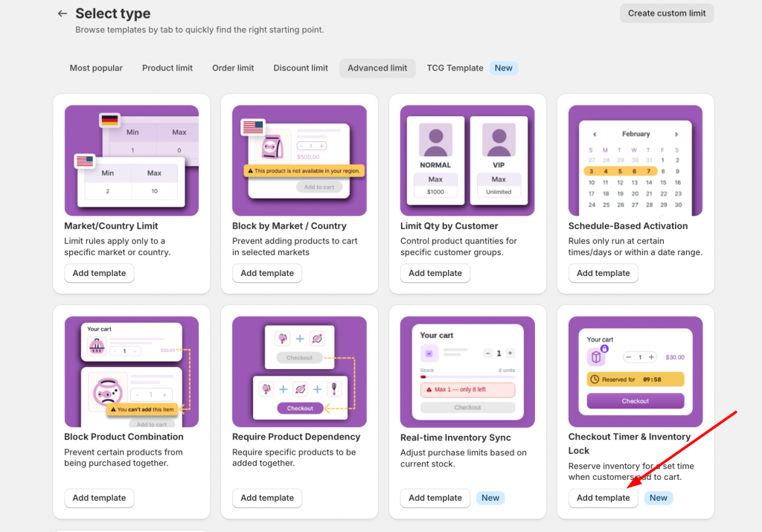
Task: Add template for Market/Country Limit
Action: pyautogui.click(x=99, y=273)
